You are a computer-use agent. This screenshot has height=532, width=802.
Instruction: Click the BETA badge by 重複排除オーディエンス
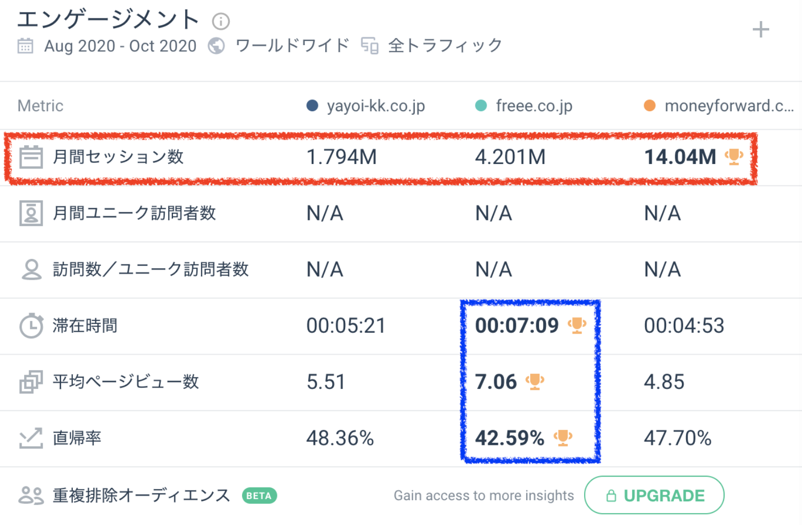click(x=259, y=496)
